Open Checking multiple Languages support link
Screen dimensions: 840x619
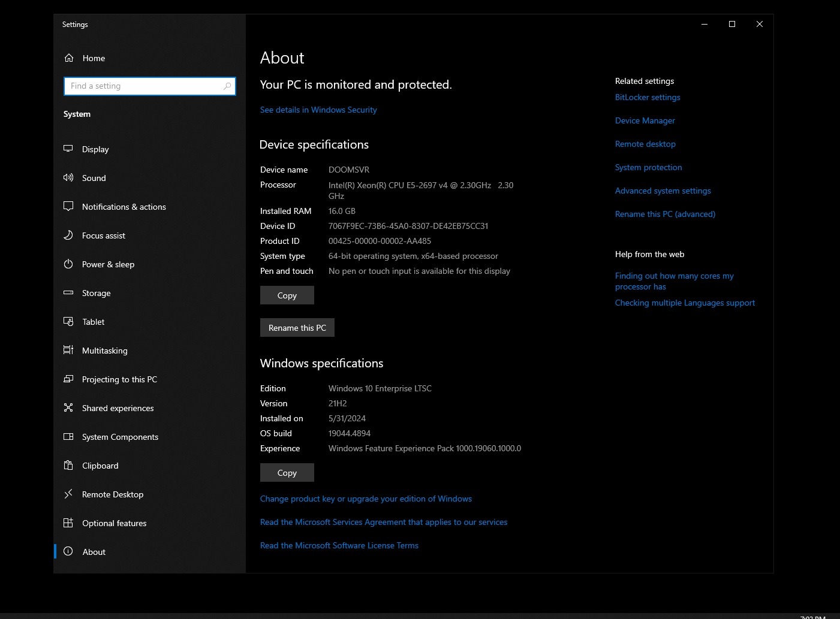click(685, 303)
